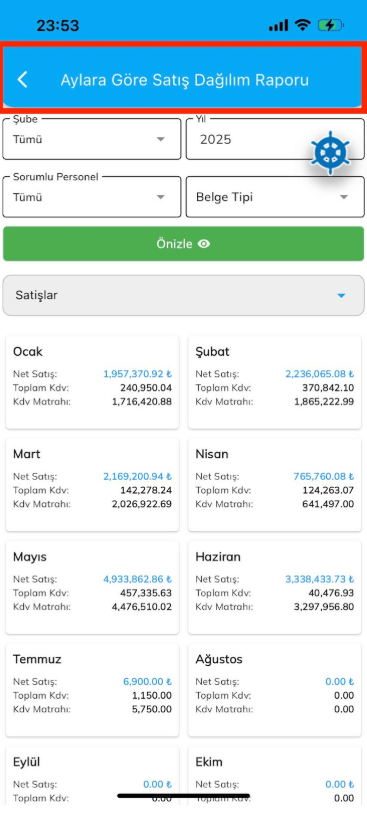Click the eye icon on Önizle
This screenshot has height=814, width=367.
click(x=204, y=244)
